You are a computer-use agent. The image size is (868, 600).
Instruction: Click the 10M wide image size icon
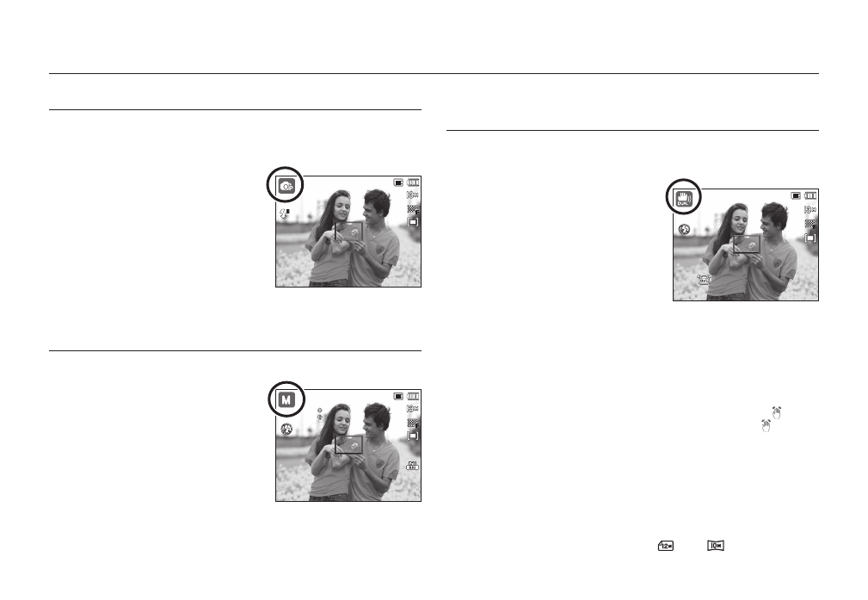click(716, 546)
